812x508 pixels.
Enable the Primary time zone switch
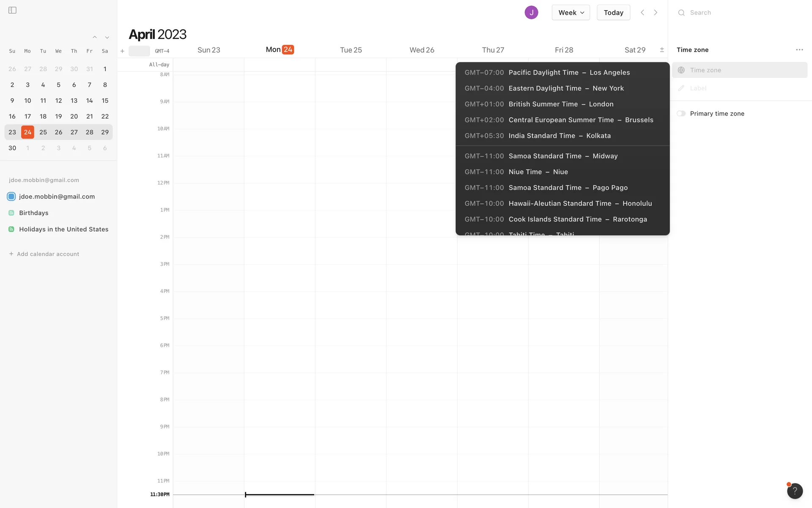[681, 113]
